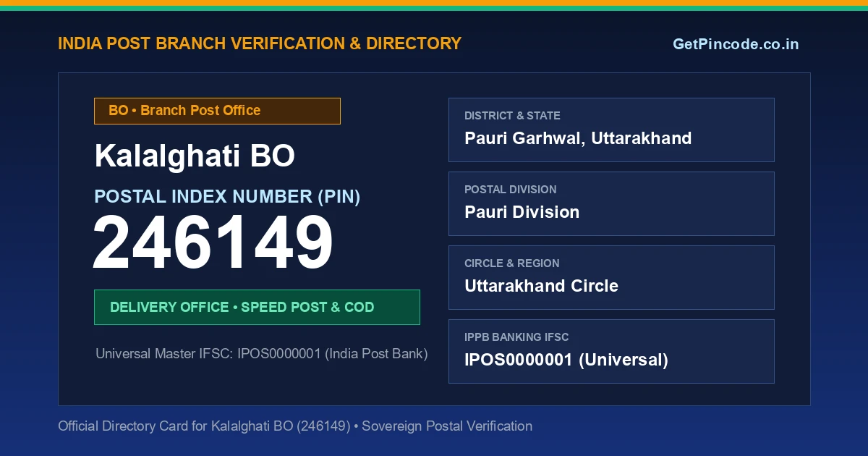Viewport: 868px width, 456px height.
Task: Click the India Post Branch Verification heading
Action: coord(260,43)
